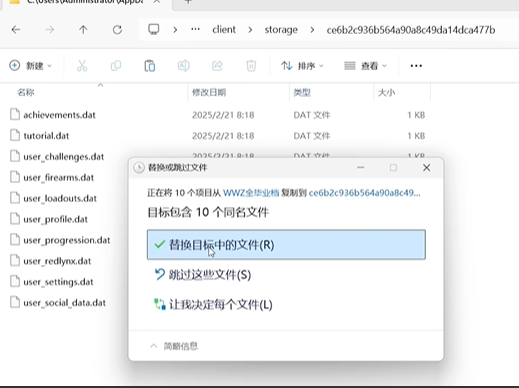This screenshot has width=519, height=388.
Task: Select user_profile.dat file
Action: [x=56, y=219]
